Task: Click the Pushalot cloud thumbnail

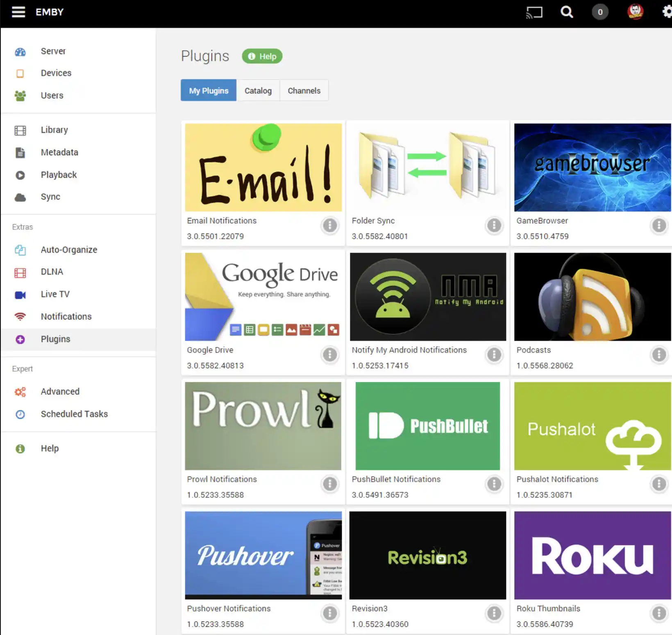Action: coord(593,426)
